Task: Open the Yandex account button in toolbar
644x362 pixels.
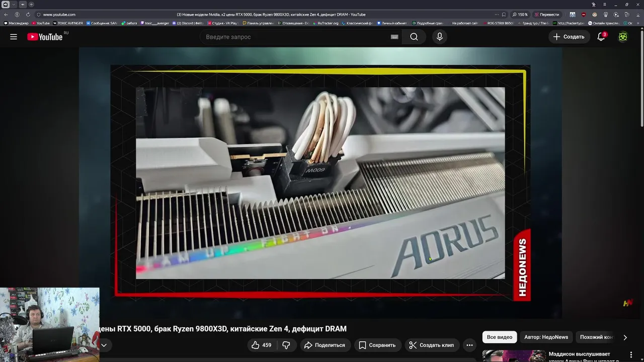Action: click(x=17, y=15)
